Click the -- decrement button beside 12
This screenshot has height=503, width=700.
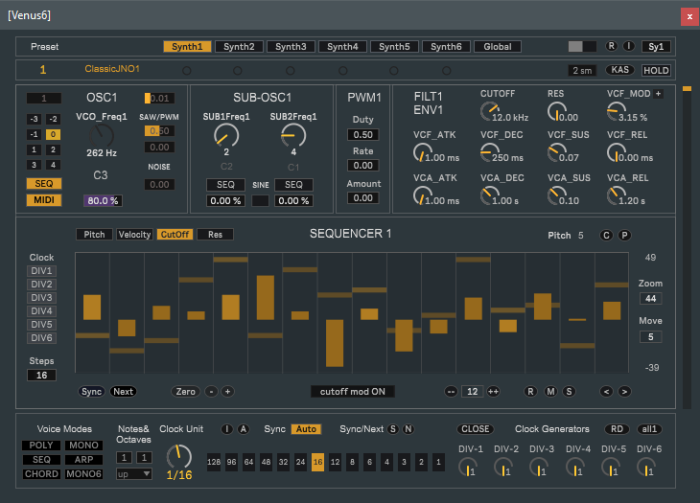451,392
